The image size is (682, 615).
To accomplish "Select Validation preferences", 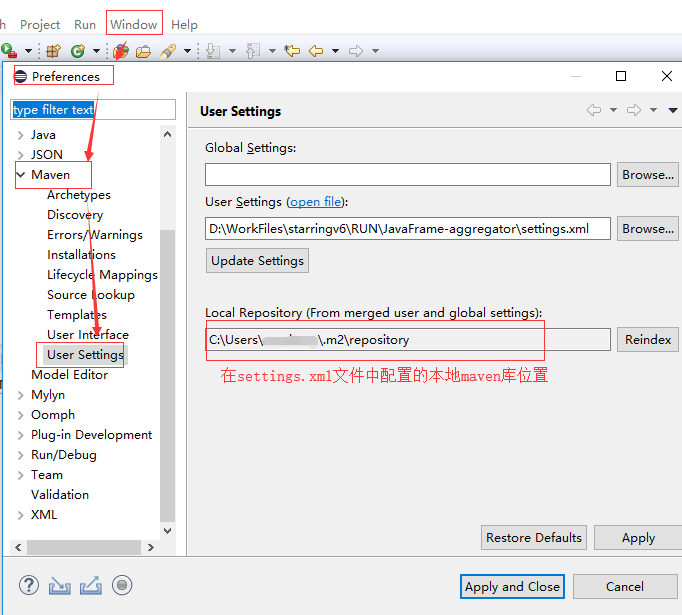I will (x=60, y=495).
